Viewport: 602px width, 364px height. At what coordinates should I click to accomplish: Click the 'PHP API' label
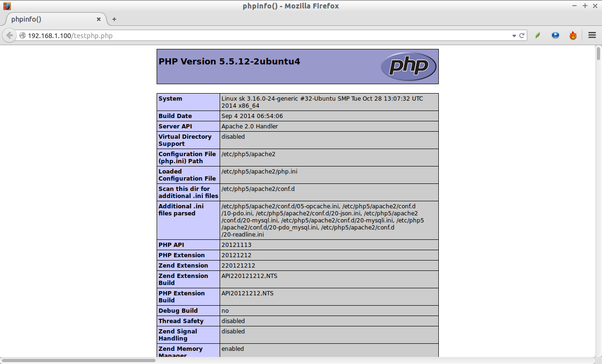point(172,245)
